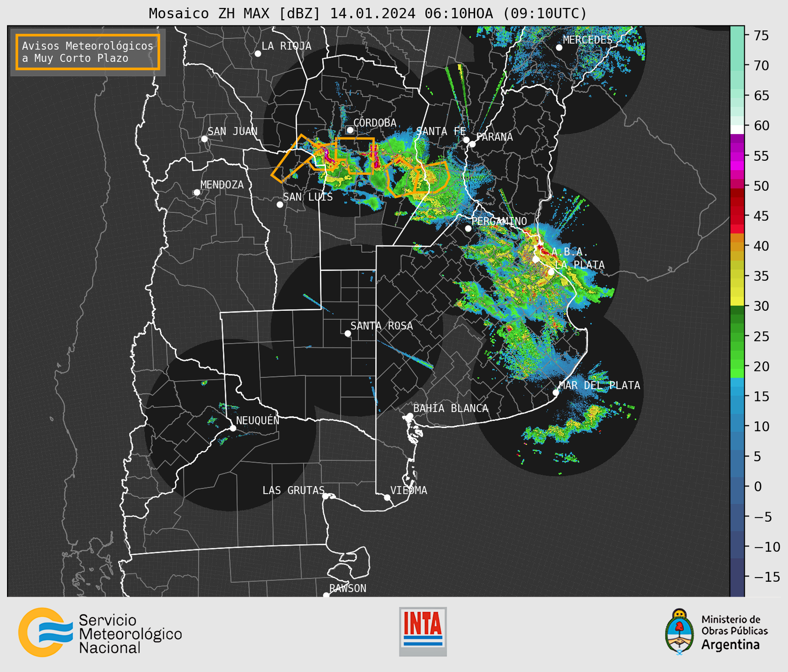Screen dimensions: 788x672
Task: Click the −15 value on the dBZ scale
Action: [767, 577]
